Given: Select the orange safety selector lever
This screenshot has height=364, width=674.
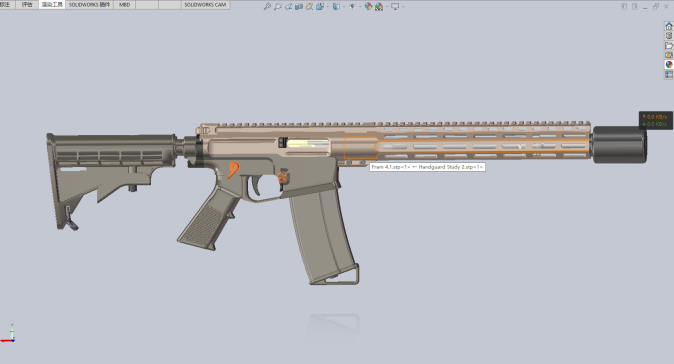Looking at the screenshot, I should (233, 169).
